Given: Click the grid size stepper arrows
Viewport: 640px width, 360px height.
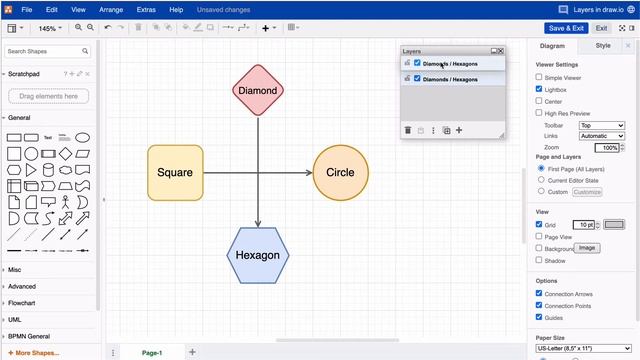Looking at the screenshot, I should click(x=598, y=224).
